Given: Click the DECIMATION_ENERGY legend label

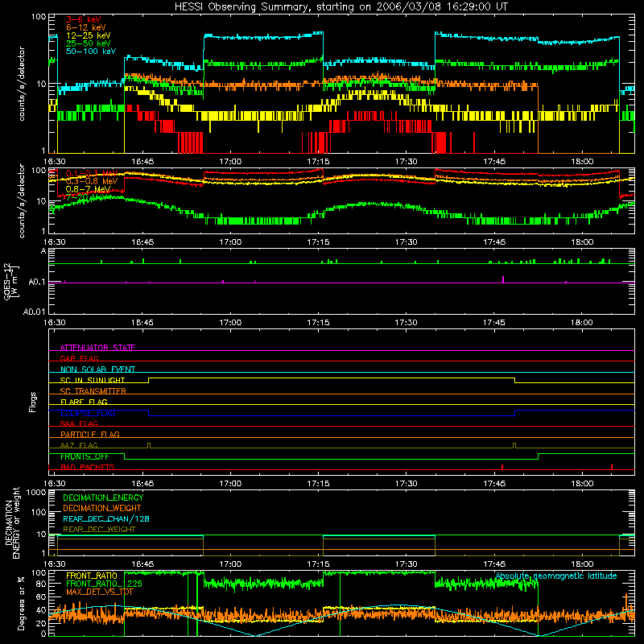Looking at the screenshot, I should pos(103,497).
